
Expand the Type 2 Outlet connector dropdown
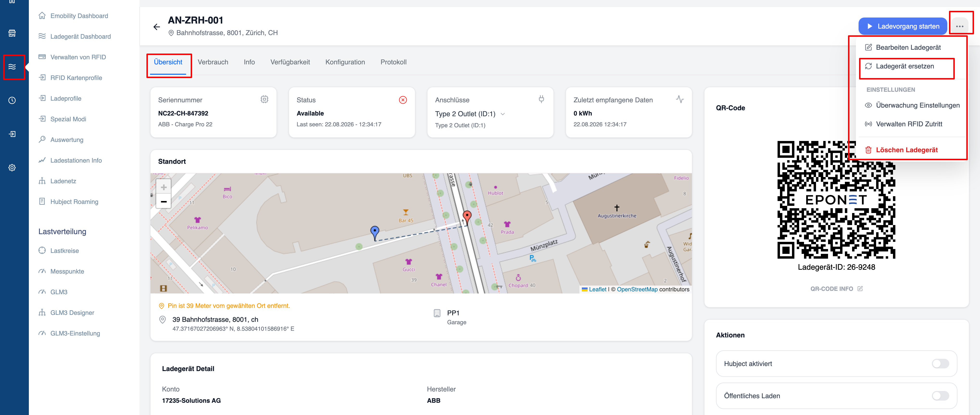[x=503, y=114]
